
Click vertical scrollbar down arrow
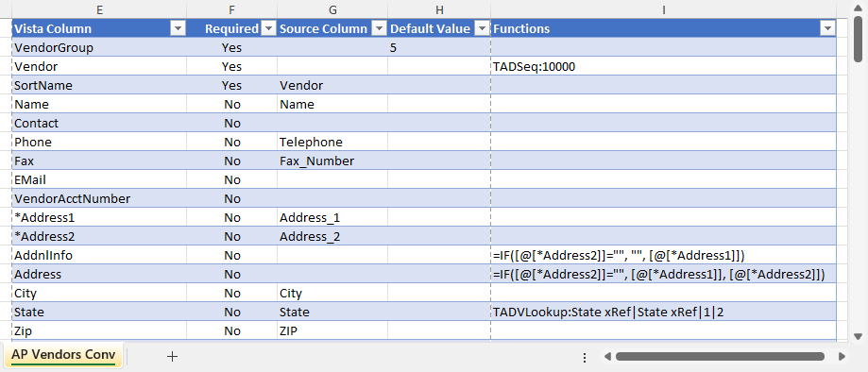[x=858, y=336]
